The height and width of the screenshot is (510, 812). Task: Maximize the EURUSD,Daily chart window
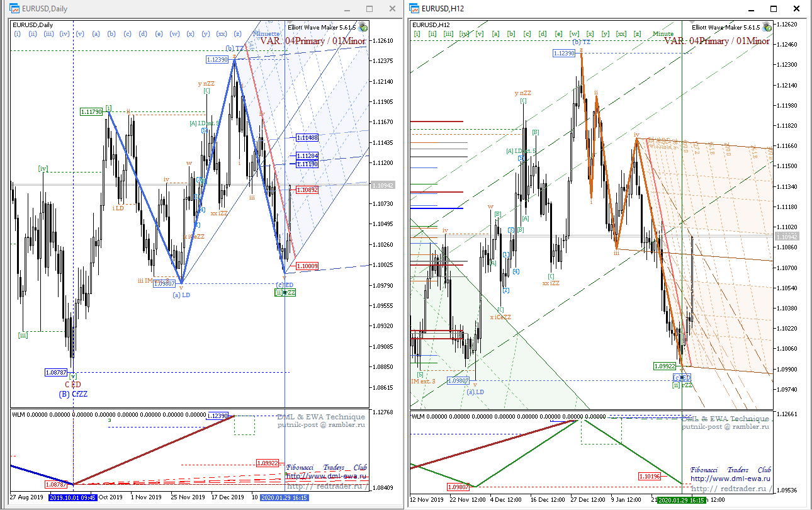[369, 9]
